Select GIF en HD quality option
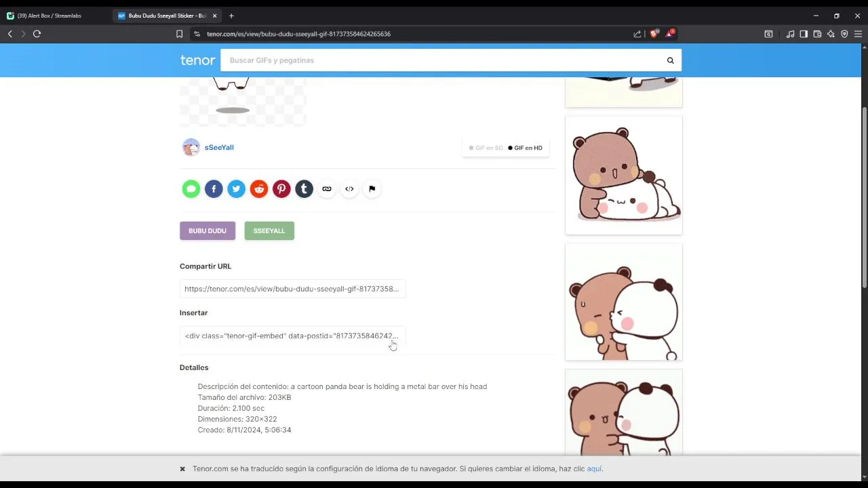The height and width of the screenshot is (488, 868). tap(525, 148)
